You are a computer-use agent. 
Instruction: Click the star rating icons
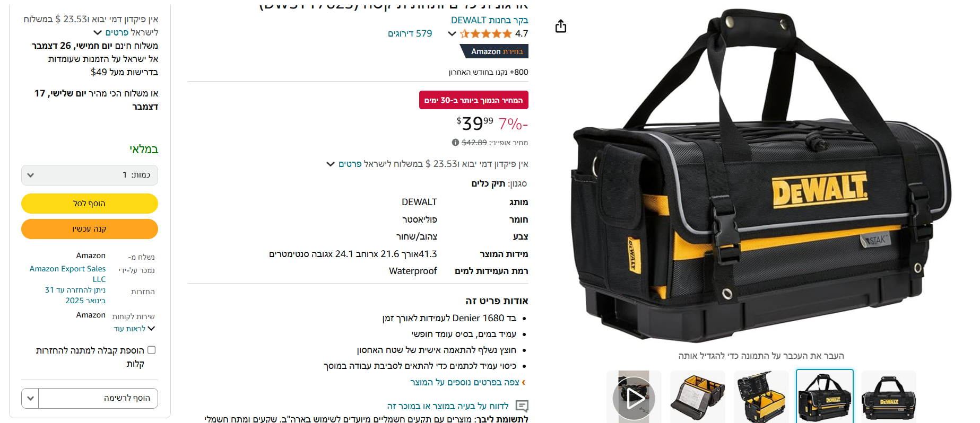tap(486, 34)
